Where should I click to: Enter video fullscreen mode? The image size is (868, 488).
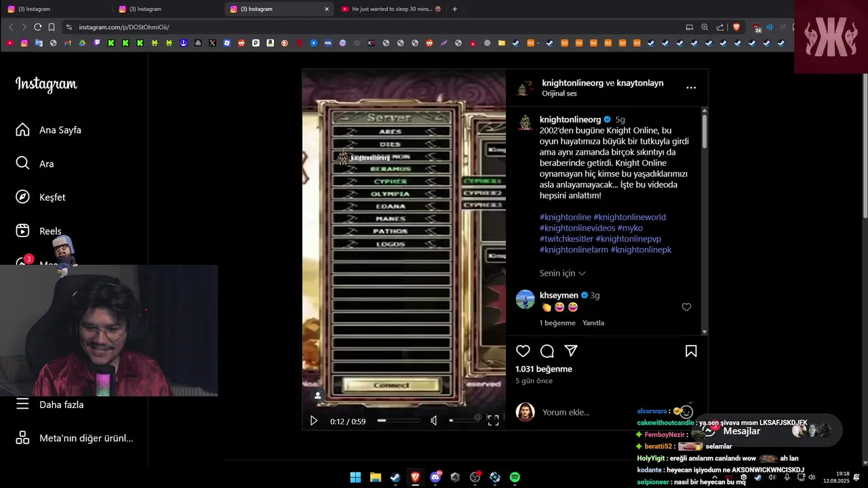(x=494, y=421)
